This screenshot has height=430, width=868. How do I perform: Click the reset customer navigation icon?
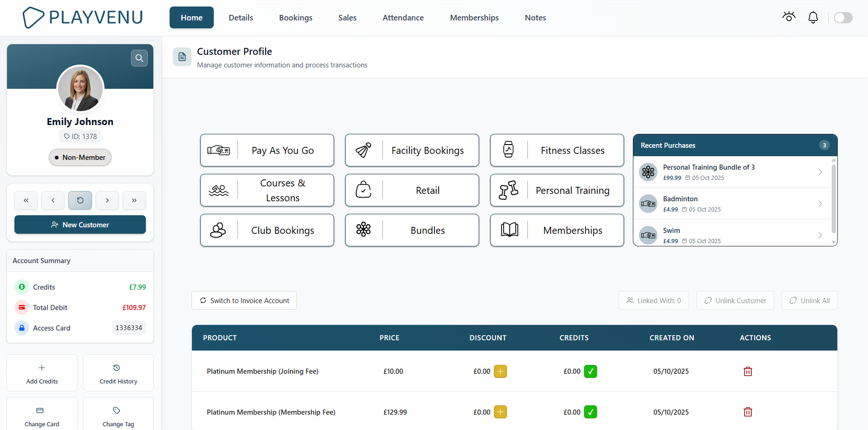[80, 200]
